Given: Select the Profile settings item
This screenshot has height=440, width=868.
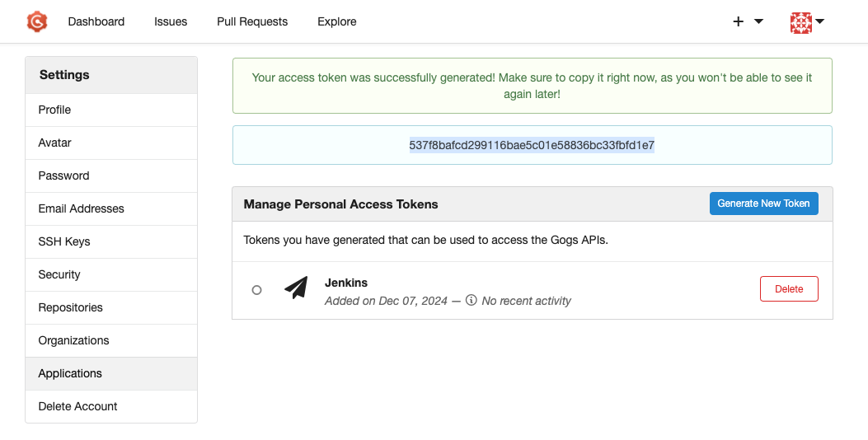Looking at the screenshot, I should coord(54,110).
